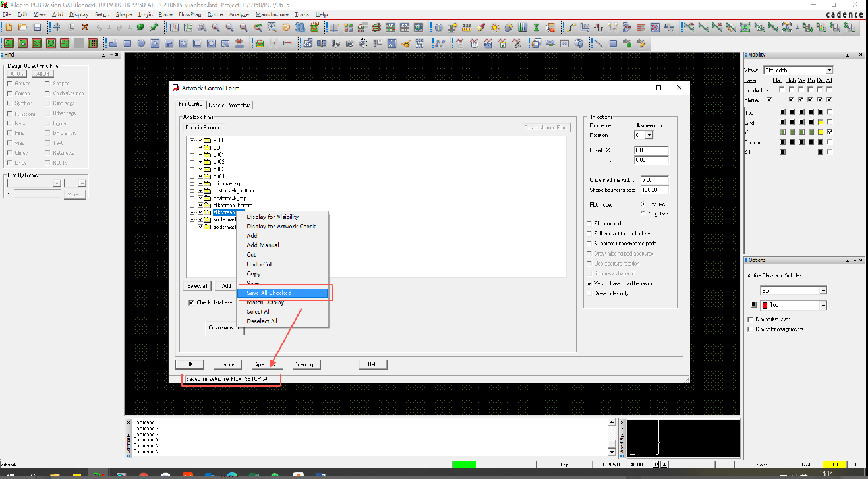Click the abc Add Text icon
Viewport: 868px width, 479px height.
(x=627, y=43)
